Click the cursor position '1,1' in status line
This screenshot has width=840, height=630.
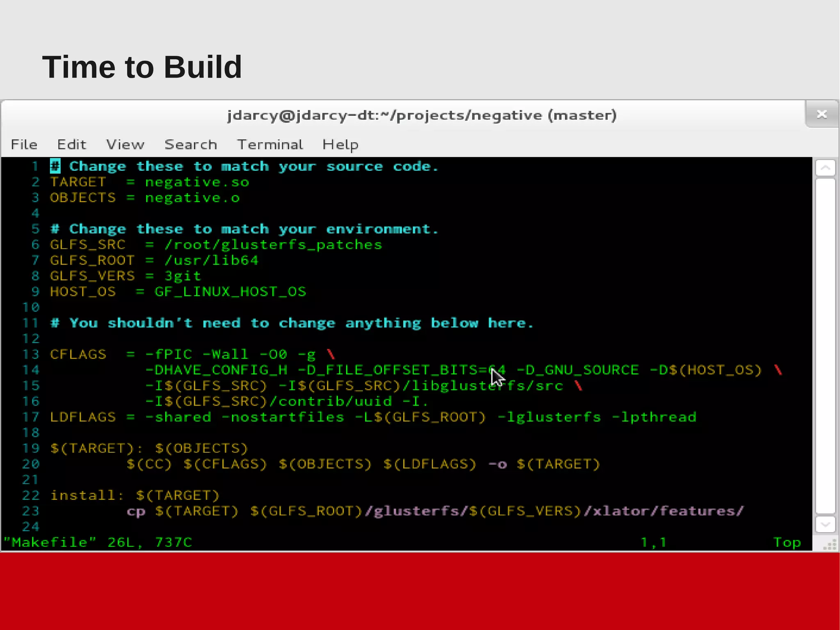[654, 543]
